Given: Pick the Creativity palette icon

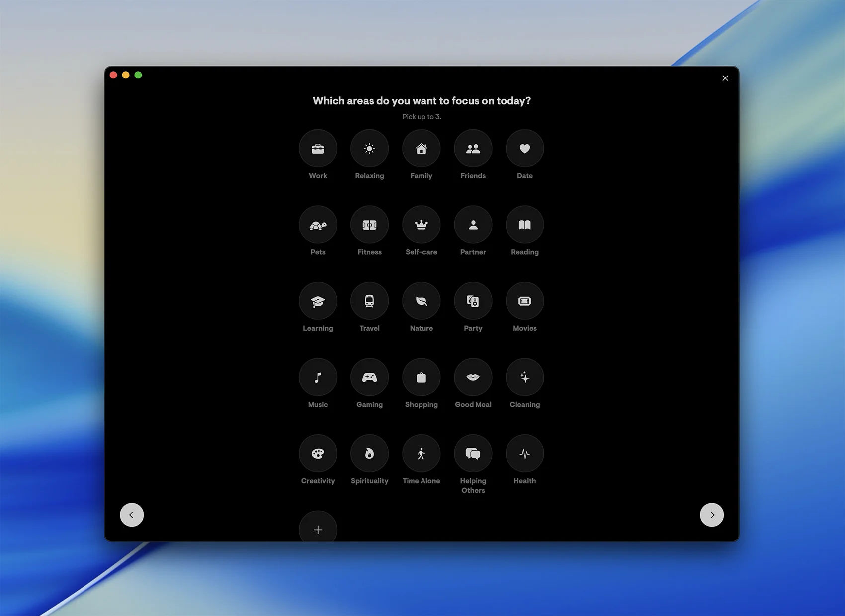Looking at the screenshot, I should (x=318, y=454).
